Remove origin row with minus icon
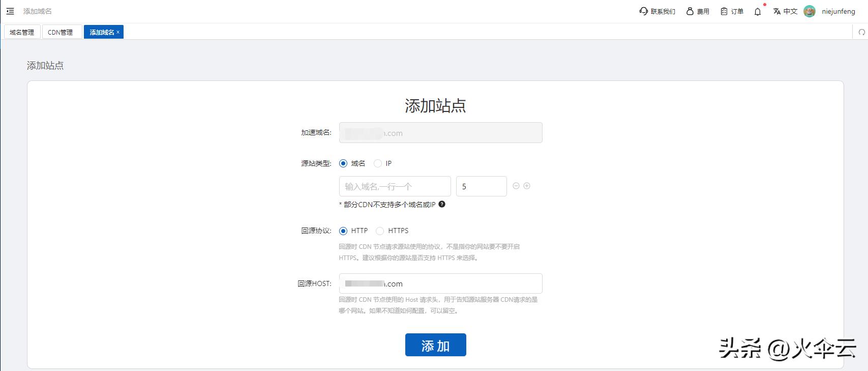The height and width of the screenshot is (371, 868). pos(516,186)
